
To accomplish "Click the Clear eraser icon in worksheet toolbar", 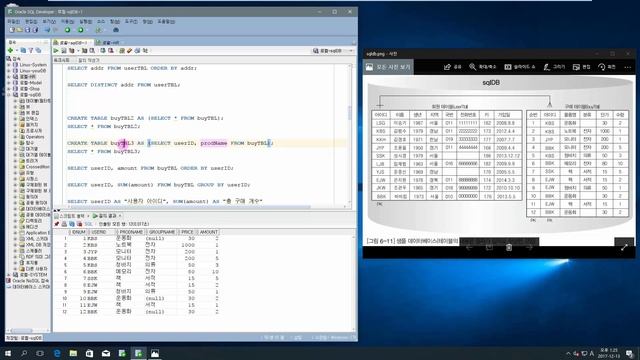I will tap(129, 51).
